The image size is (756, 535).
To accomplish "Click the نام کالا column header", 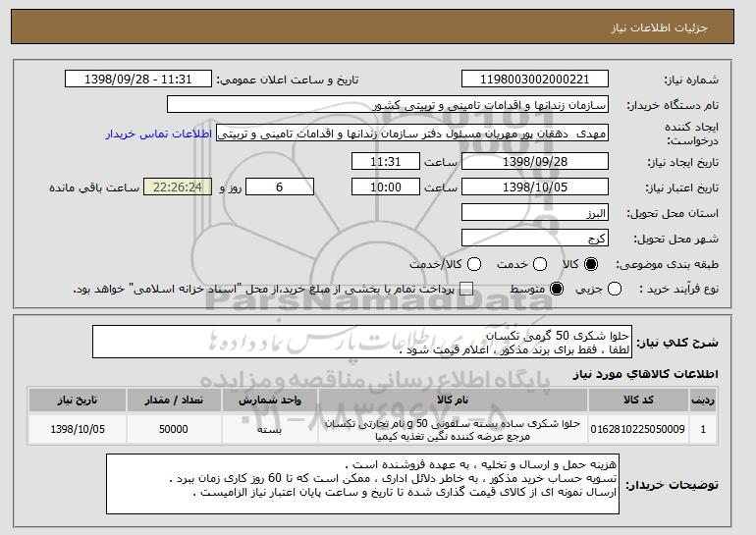I will pyautogui.click(x=453, y=401).
